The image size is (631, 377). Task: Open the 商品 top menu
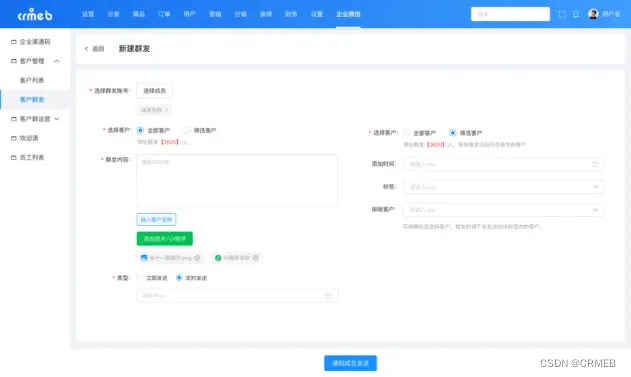(x=139, y=14)
